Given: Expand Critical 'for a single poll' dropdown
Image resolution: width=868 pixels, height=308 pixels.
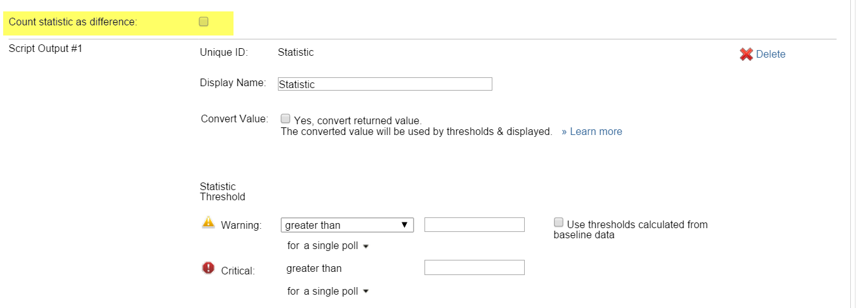Looking at the screenshot, I should click(327, 292).
